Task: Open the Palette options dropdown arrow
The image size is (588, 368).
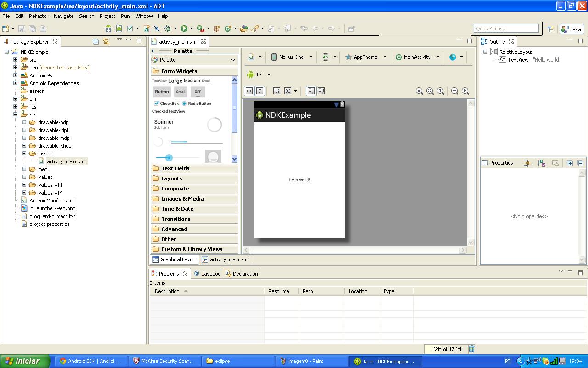Action: pos(233,60)
